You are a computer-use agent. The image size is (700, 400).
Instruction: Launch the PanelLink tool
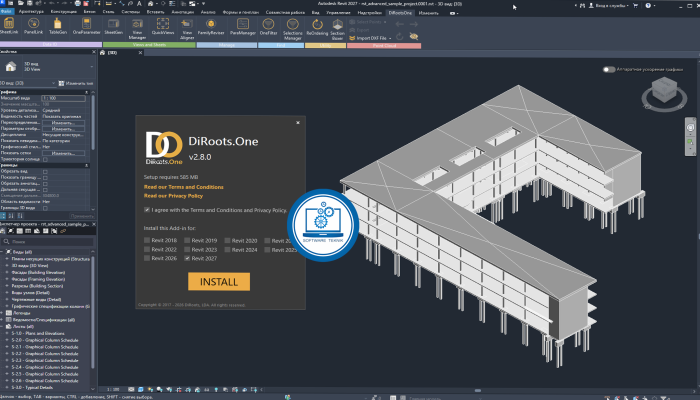coord(33,26)
